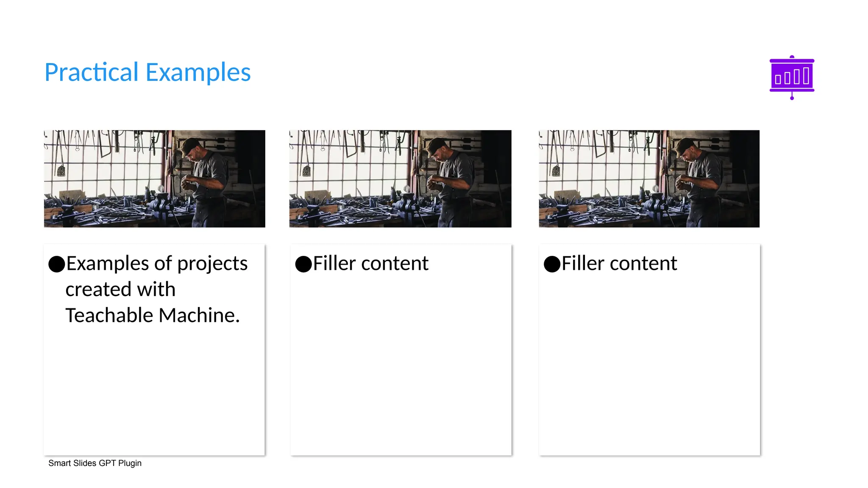Click the 'Practical Examples' slide title
The width and height of the screenshot is (868, 488).
tap(147, 72)
